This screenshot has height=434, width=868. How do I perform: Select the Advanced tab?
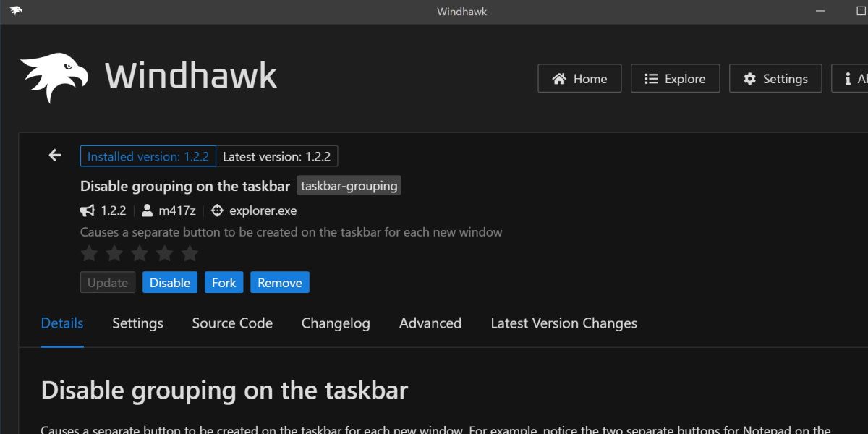pyautogui.click(x=430, y=323)
